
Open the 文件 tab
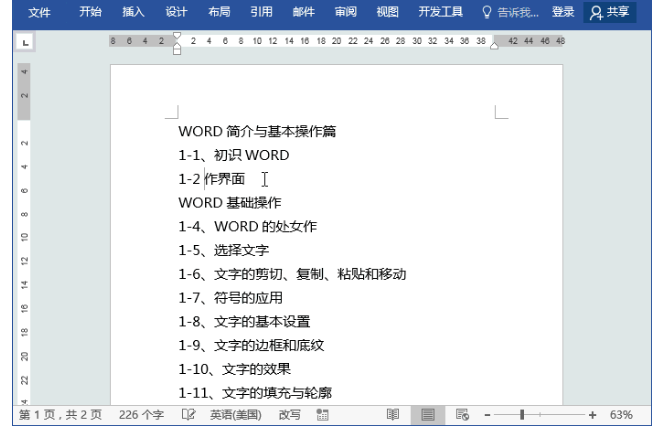[x=39, y=12]
